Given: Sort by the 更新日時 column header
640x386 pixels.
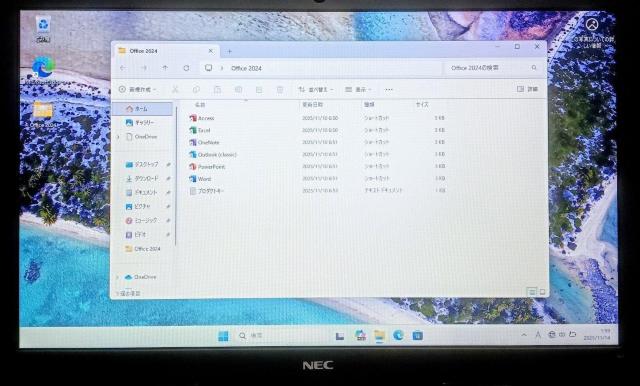Looking at the screenshot, I should click(312, 105).
